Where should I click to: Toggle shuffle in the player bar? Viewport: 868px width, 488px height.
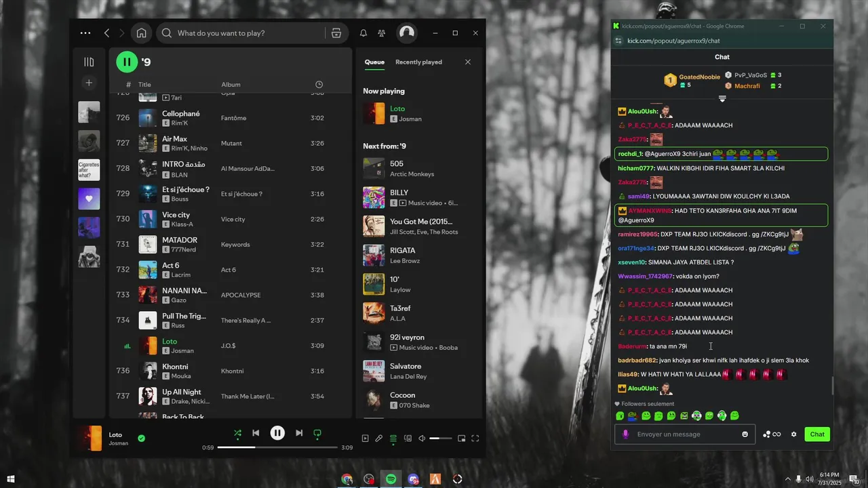(237, 433)
